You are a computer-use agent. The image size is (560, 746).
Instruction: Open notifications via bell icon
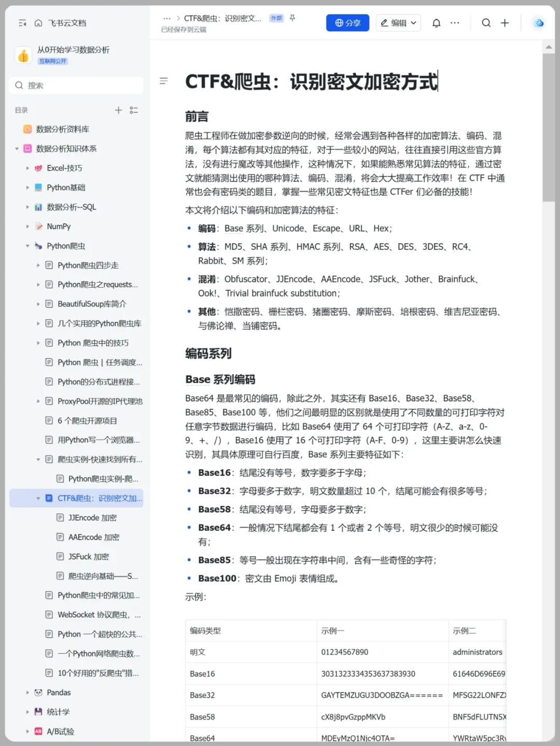pos(436,23)
